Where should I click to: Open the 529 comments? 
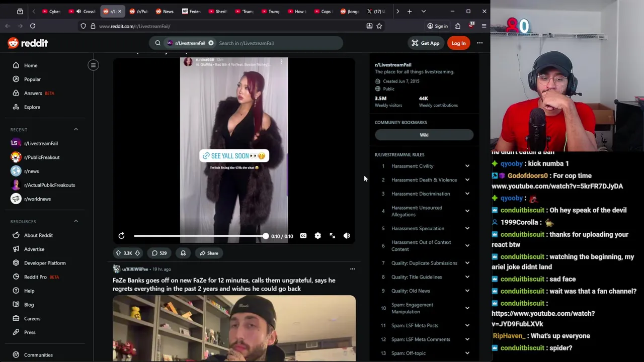point(159,253)
